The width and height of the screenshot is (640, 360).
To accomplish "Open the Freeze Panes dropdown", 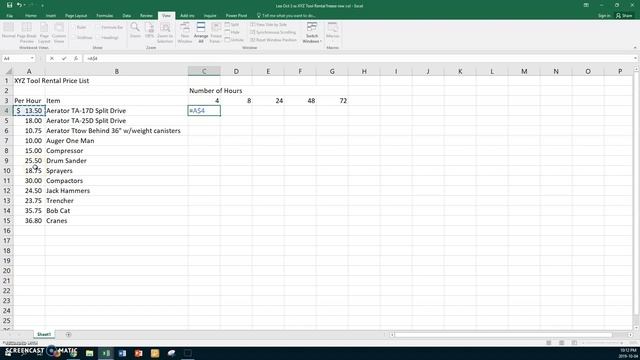I will tap(216, 33).
